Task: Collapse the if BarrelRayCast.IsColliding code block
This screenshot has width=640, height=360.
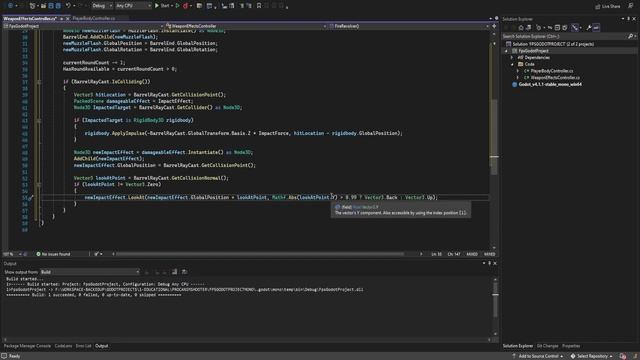Action: (x=39, y=82)
